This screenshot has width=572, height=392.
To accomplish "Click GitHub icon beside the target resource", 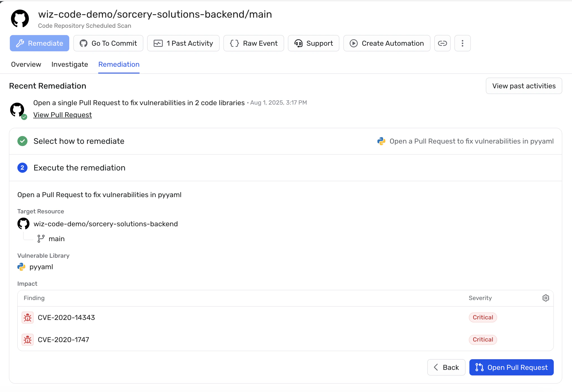I will (x=23, y=224).
